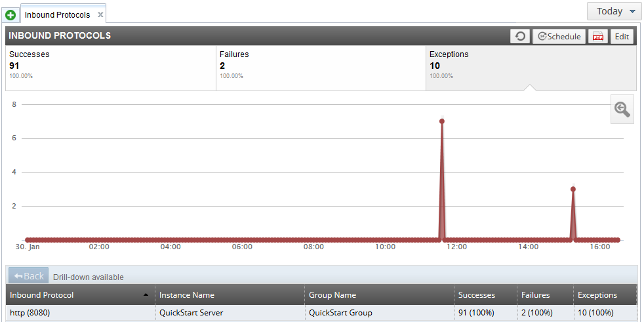644x322 pixels.
Task: Click the Edit report button
Action: tap(622, 36)
